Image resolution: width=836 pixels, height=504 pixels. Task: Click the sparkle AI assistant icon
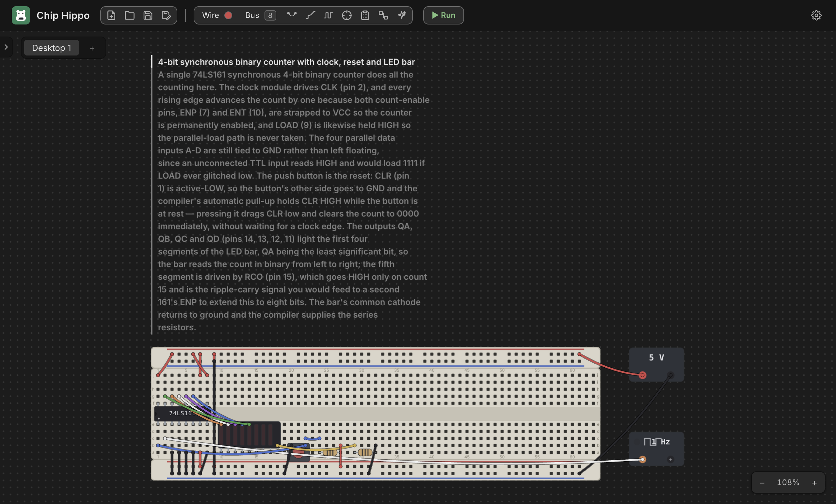point(402,15)
